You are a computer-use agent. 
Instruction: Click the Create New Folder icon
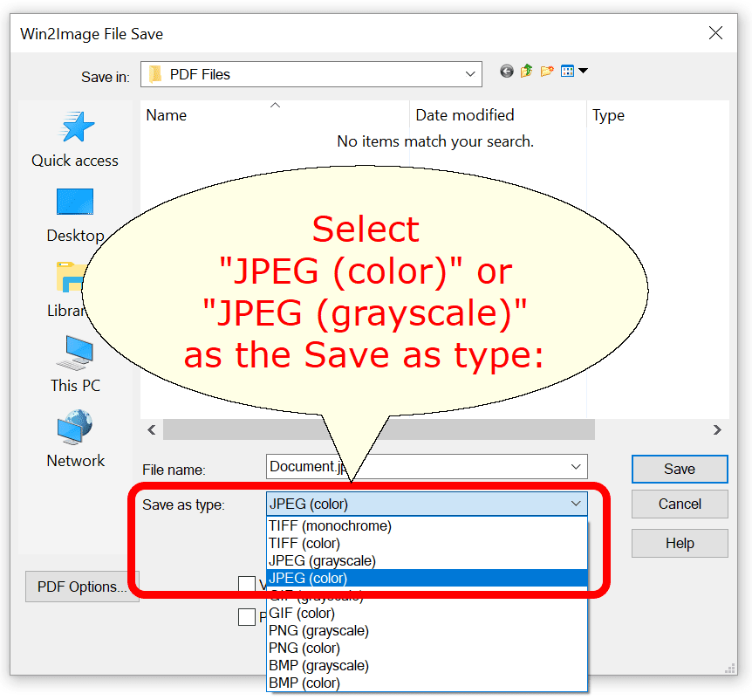pos(547,72)
